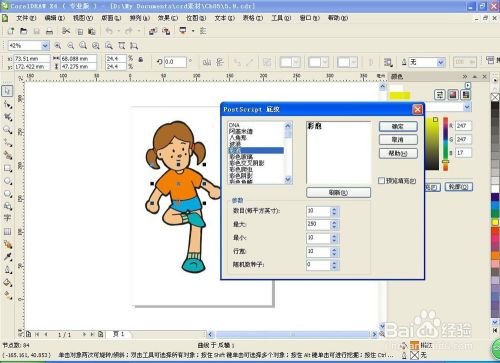Expand the Application Launcher dropdown arrow

click(x=193, y=31)
